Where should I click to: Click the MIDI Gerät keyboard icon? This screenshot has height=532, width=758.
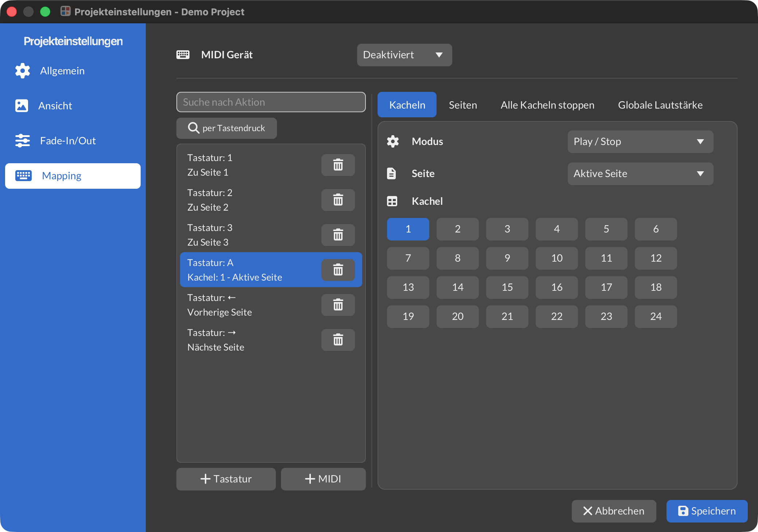coord(183,55)
